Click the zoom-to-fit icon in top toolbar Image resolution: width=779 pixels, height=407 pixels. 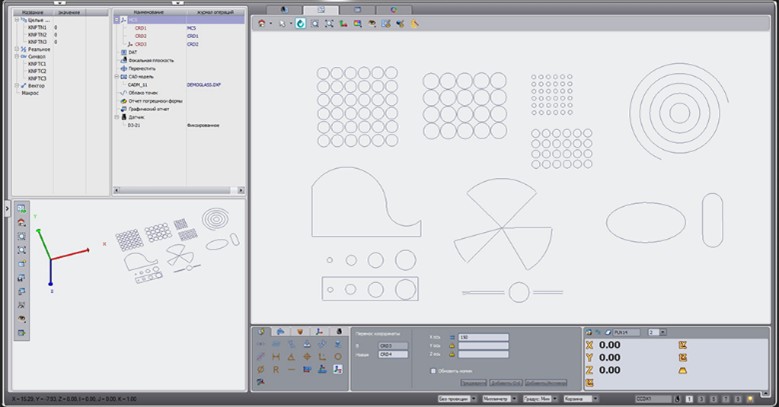click(x=329, y=22)
